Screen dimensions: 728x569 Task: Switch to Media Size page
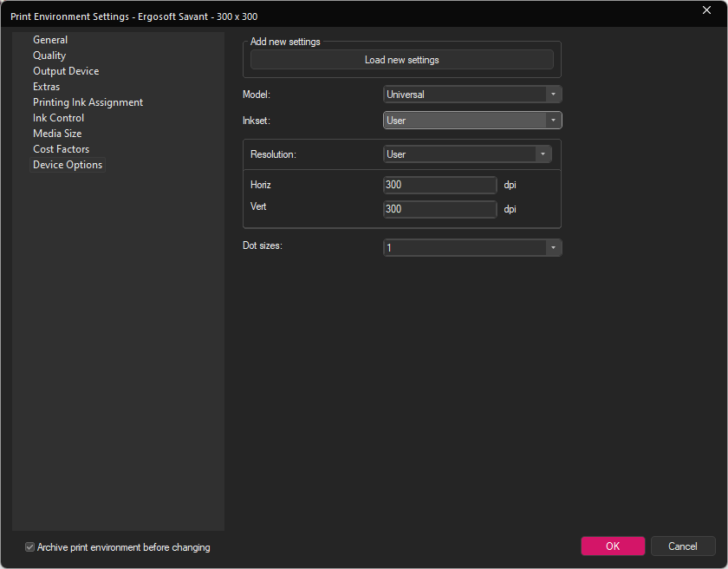[57, 134]
